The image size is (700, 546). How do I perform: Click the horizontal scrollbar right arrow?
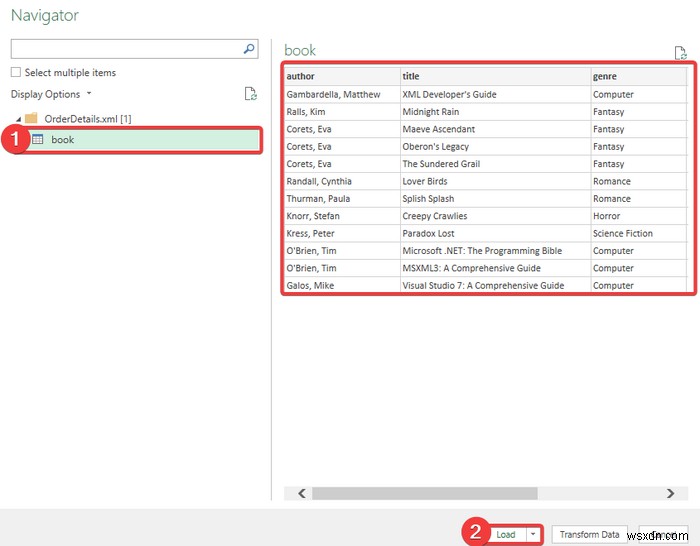tap(671, 493)
